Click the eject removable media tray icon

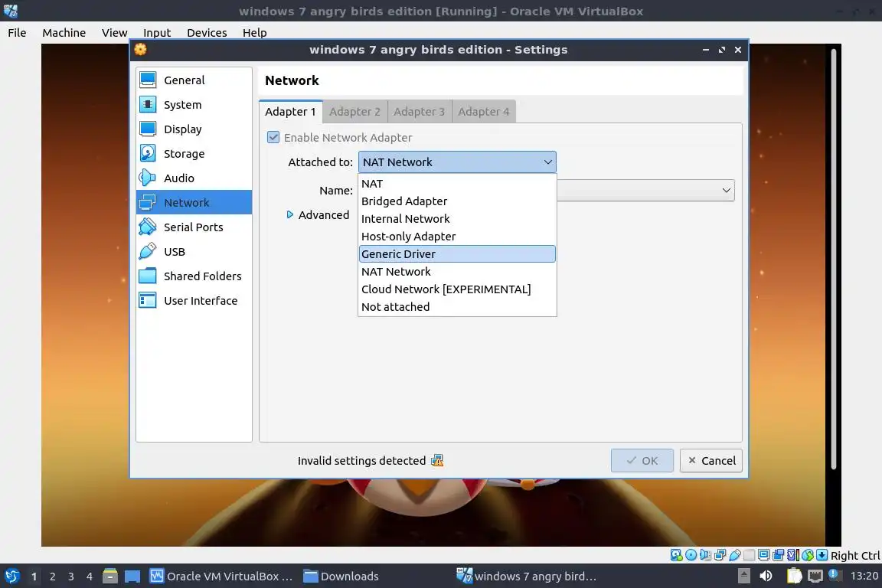click(x=743, y=577)
